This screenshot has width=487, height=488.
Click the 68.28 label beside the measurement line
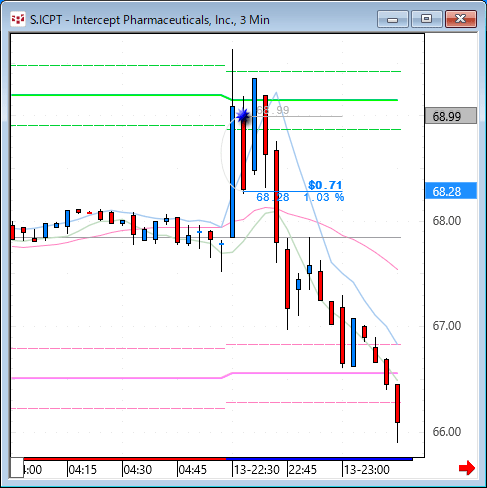pos(273,197)
